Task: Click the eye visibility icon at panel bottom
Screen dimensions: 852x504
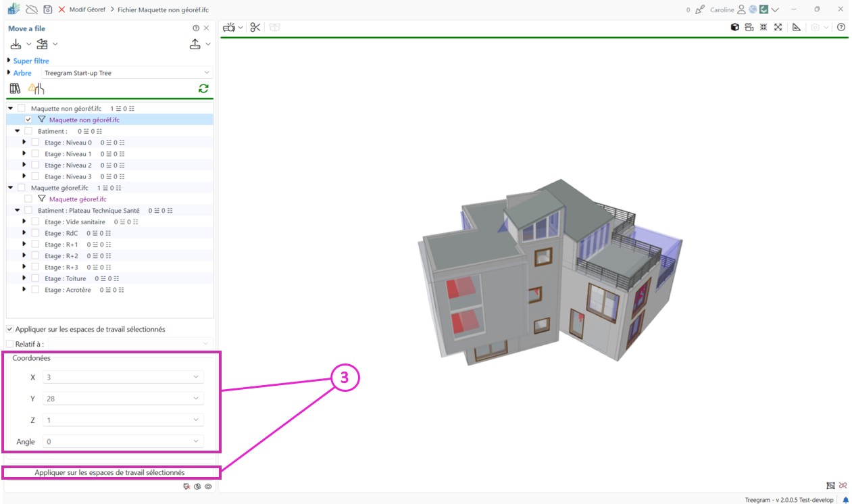Action: tap(208, 486)
